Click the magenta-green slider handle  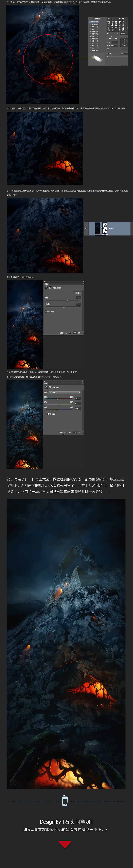[x=59, y=405]
